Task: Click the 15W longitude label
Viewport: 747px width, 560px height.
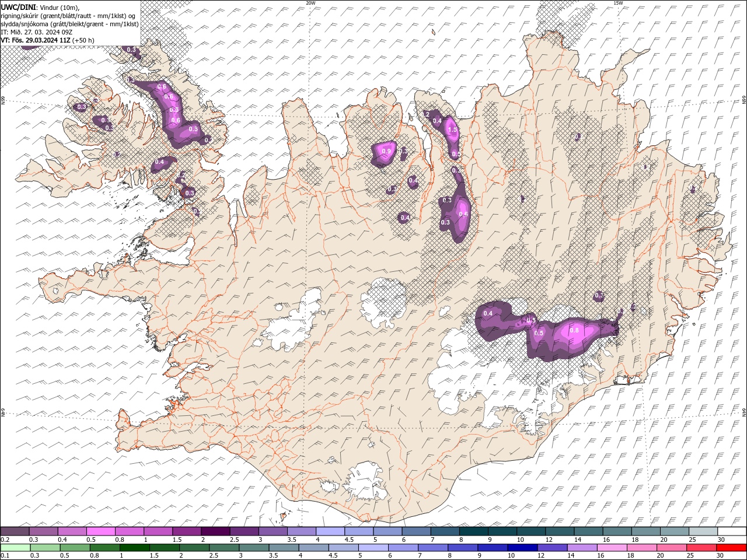Action: pyautogui.click(x=617, y=3)
